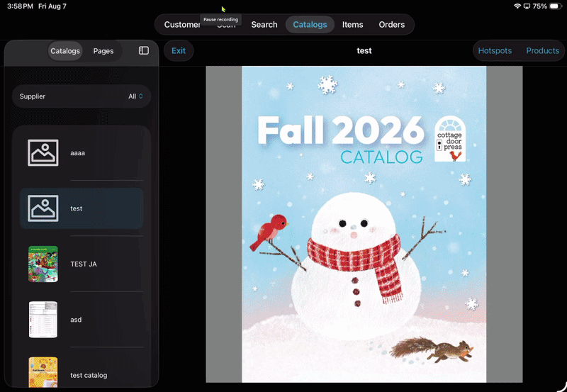This screenshot has height=392, width=567.
Task: Open the Items tab
Action: [352, 25]
